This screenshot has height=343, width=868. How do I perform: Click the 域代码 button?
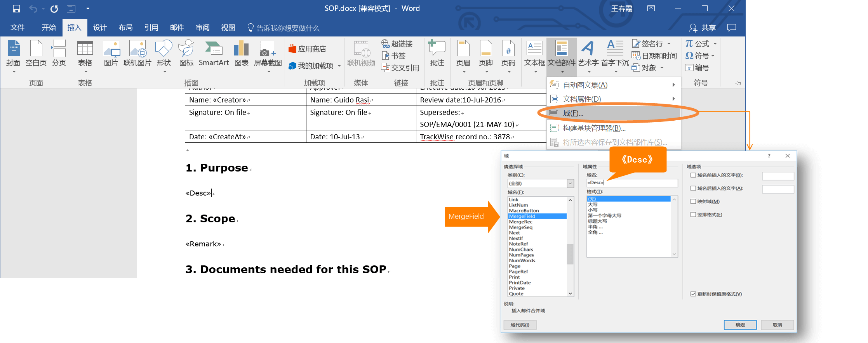[x=520, y=325]
